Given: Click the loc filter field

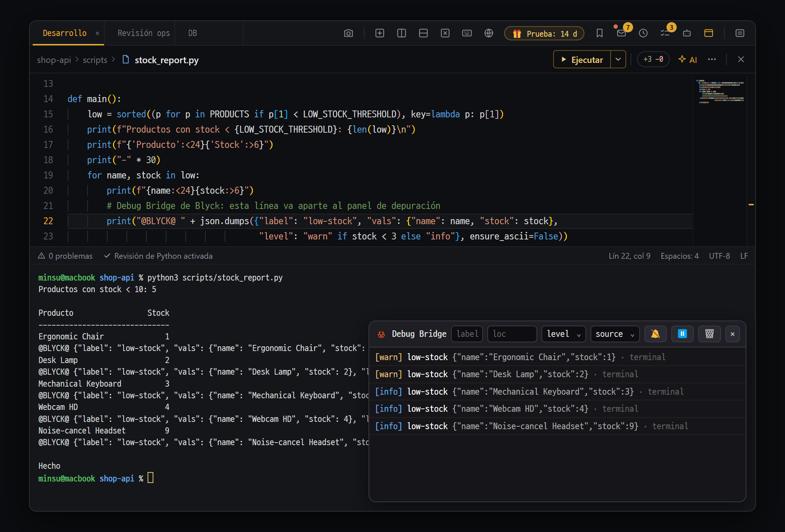Looking at the screenshot, I should 512,334.
